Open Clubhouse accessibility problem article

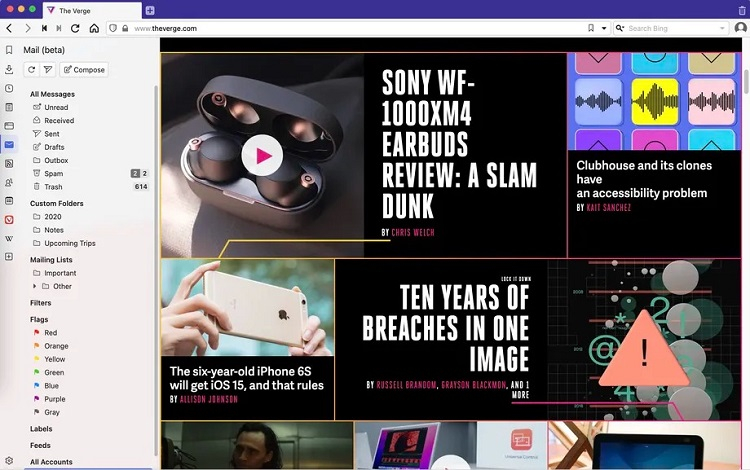click(x=644, y=179)
